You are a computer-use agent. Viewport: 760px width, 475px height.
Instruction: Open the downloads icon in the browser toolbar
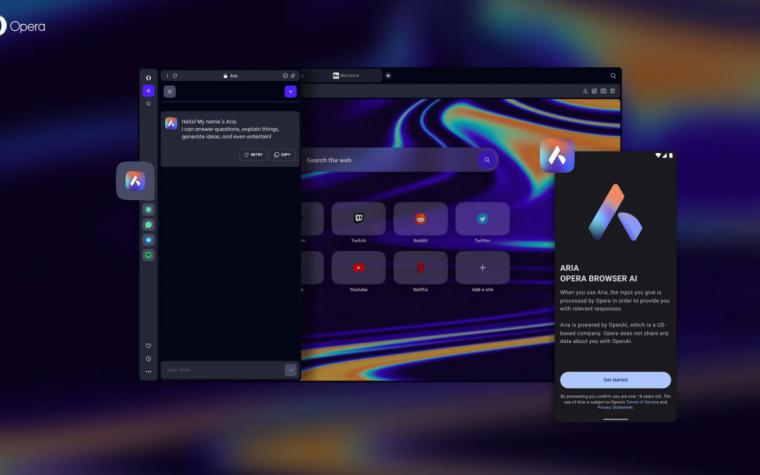(x=585, y=91)
